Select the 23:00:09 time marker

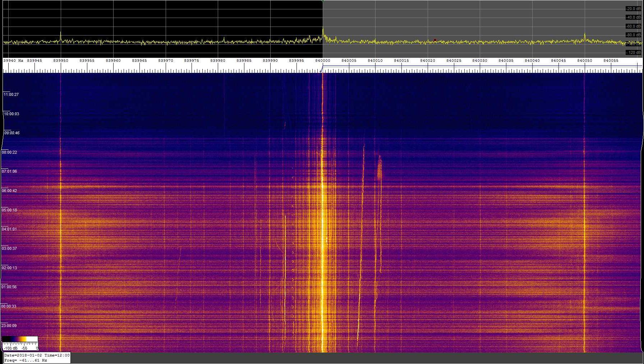[9, 326]
